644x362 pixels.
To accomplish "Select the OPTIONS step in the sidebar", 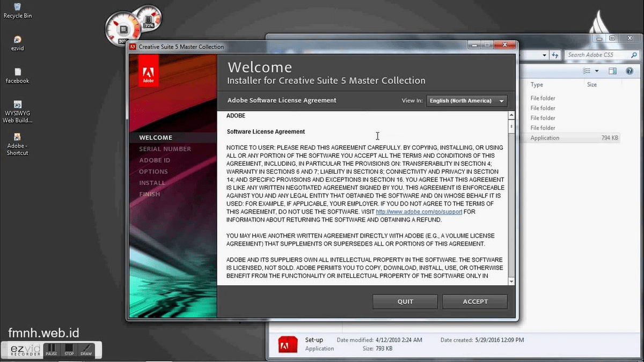I will (153, 171).
